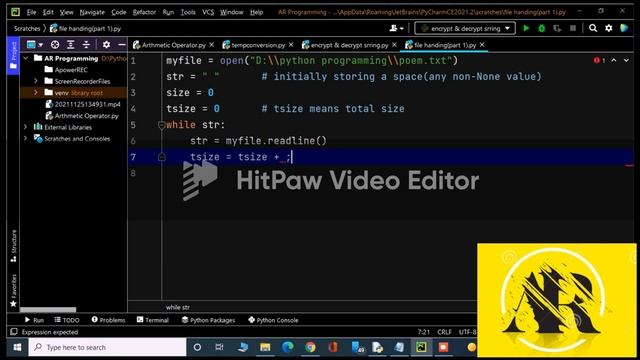Stop the running process
Viewport: 640px width, 360px height.
click(x=573, y=28)
